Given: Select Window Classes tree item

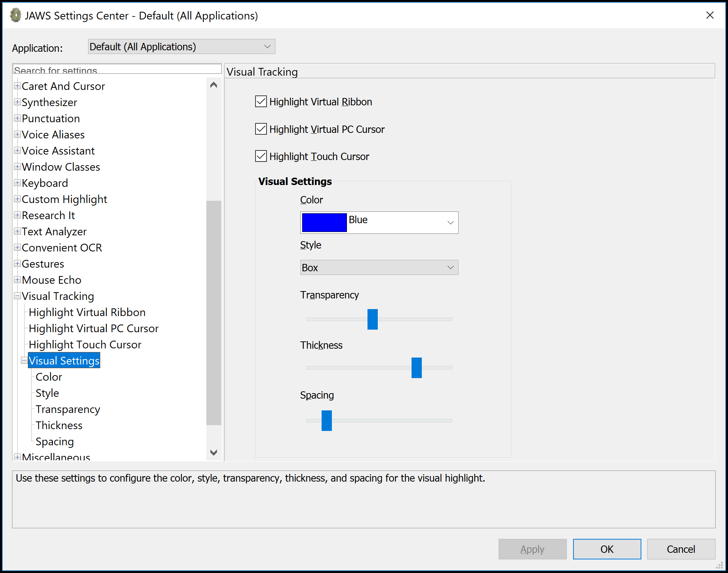Looking at the screenshot, I should point(61,167).
